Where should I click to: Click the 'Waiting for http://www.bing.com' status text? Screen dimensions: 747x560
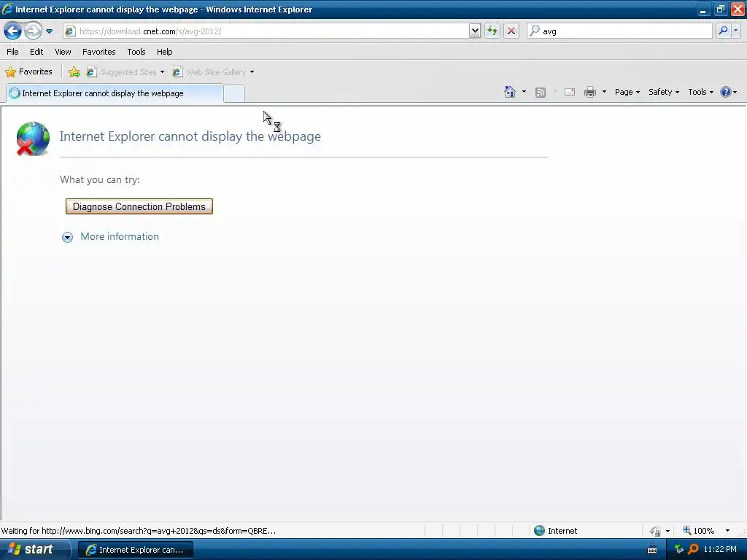[x=138, y=531]
